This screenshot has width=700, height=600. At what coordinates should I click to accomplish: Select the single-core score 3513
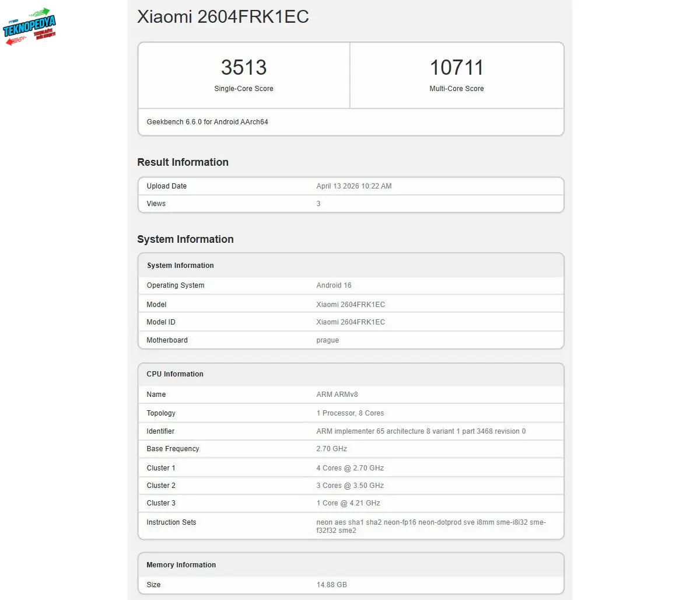click(244, 68)
